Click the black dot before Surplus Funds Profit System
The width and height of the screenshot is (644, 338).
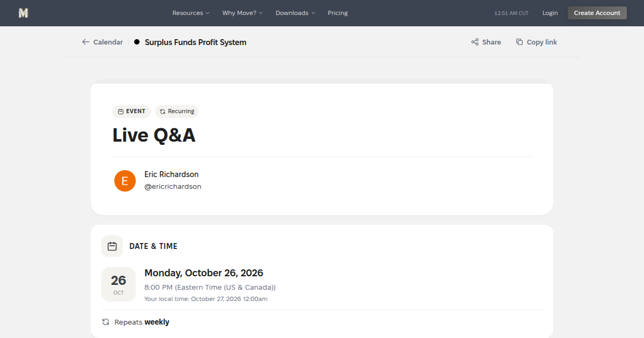tap(137, 42)
